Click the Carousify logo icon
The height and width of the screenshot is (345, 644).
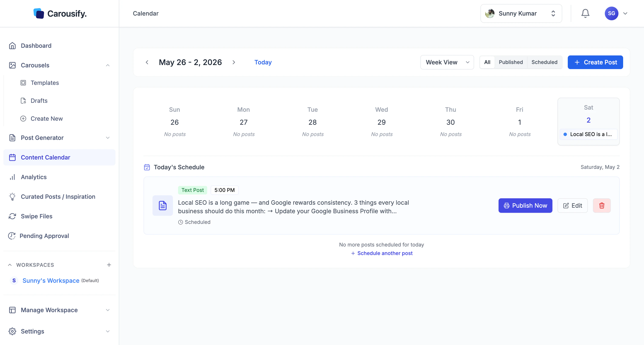tap(39, 13)
